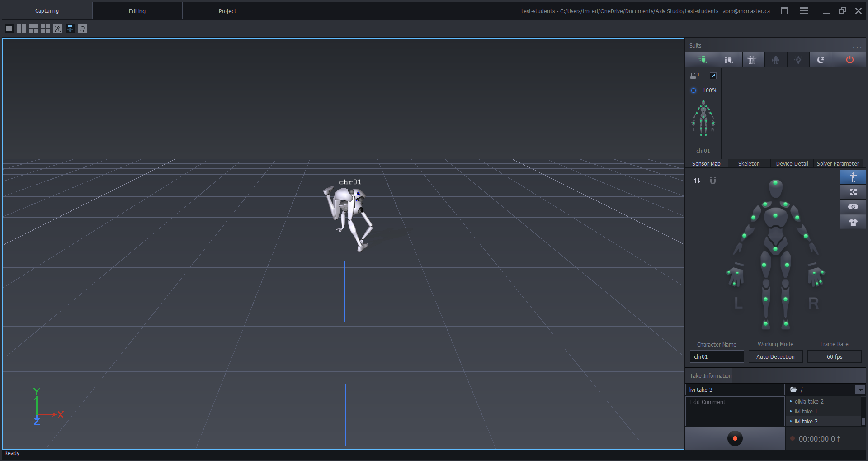Open the Editing mode tab
The width and height of the screenshot is (868, 461).
(x=137, y=11)
